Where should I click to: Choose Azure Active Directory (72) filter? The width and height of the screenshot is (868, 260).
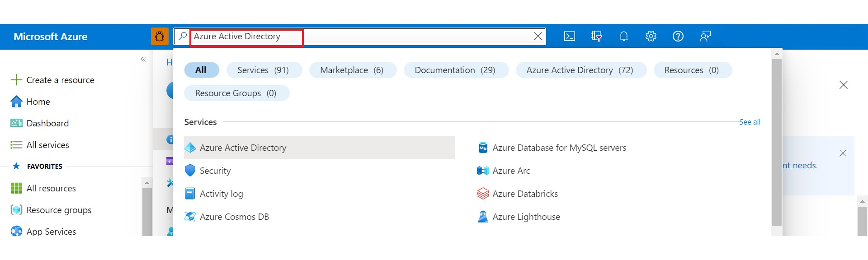click(580, 70)
